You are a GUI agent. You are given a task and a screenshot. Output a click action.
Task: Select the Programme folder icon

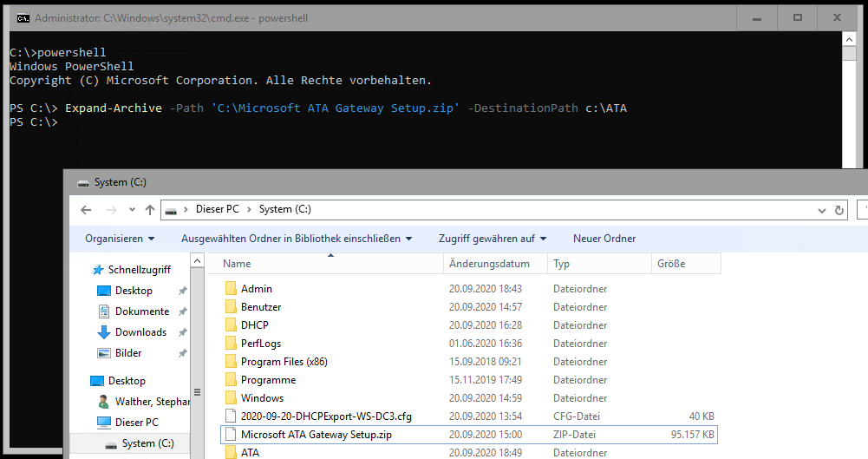[231, 380]
